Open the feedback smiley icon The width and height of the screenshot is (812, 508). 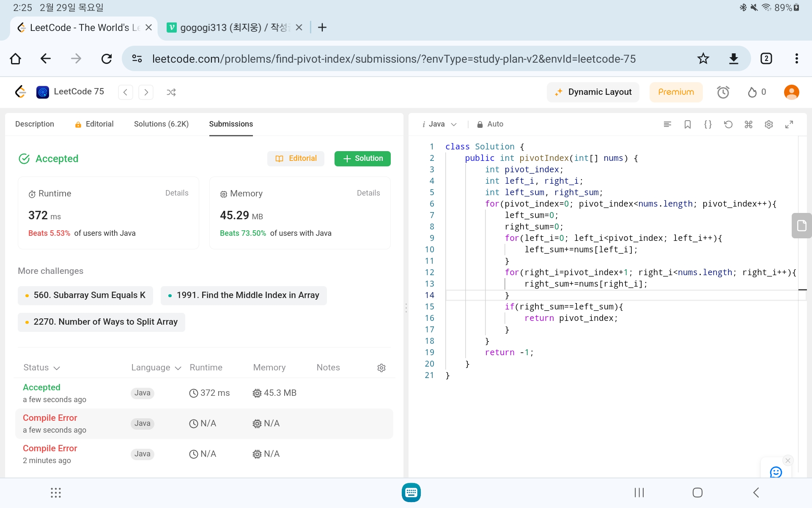click(x=776, y=472)
